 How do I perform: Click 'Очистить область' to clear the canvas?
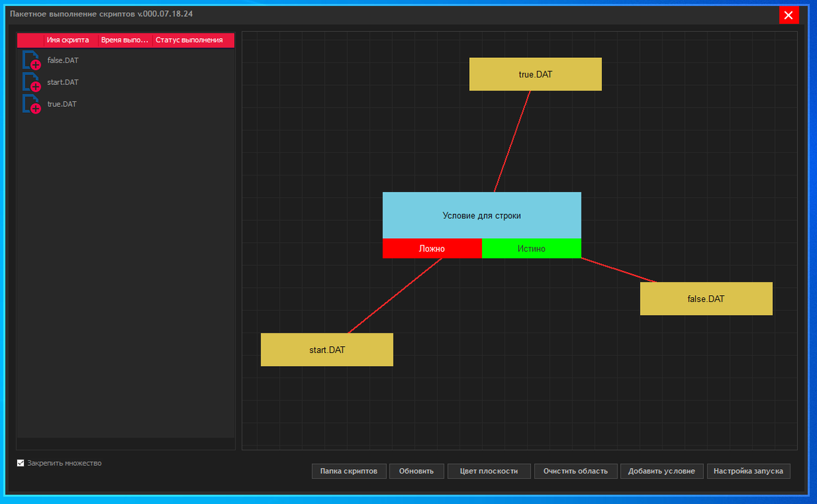coord(576,471)
